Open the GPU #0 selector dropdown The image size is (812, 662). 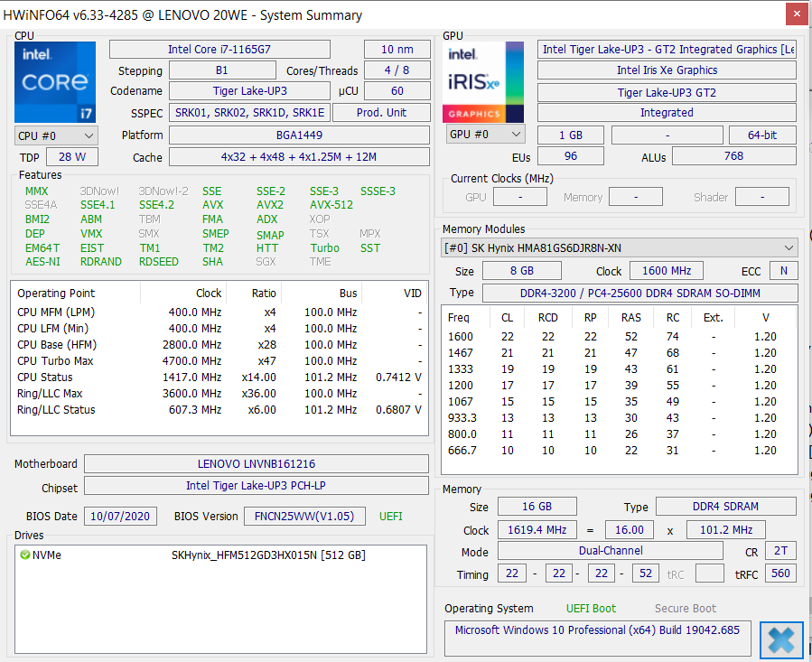pos(485,135)
